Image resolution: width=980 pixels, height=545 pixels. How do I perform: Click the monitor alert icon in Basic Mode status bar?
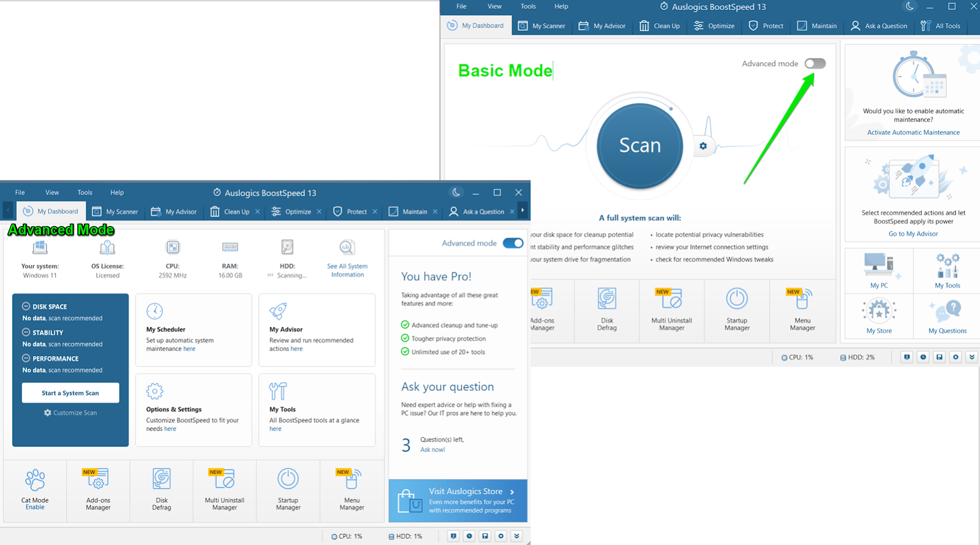coord(907,357)
